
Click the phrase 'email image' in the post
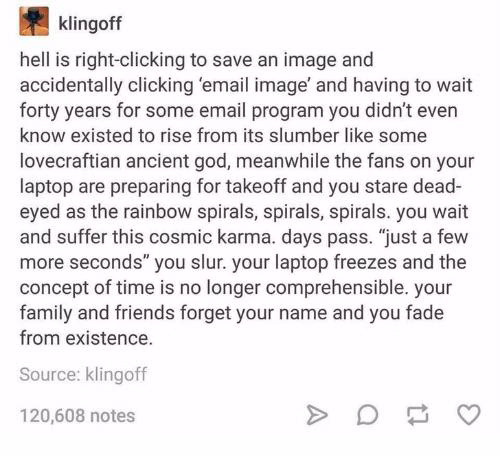click(254, 86)
